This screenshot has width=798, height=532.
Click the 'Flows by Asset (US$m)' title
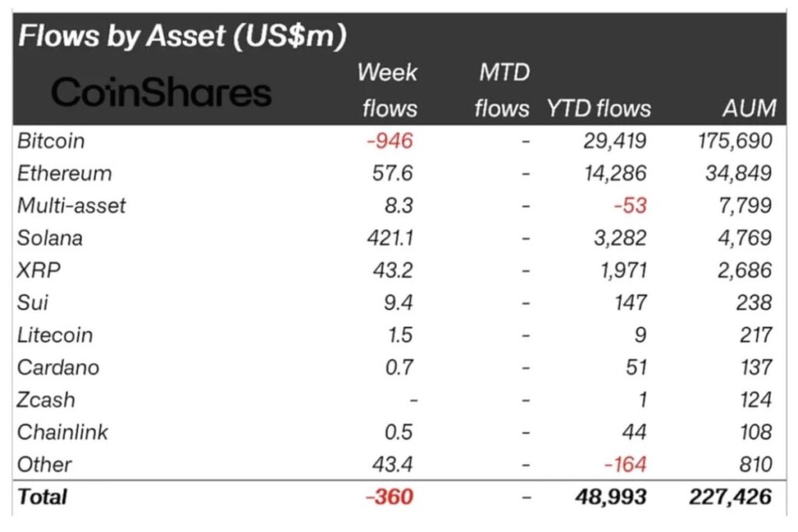pos(182,37)
